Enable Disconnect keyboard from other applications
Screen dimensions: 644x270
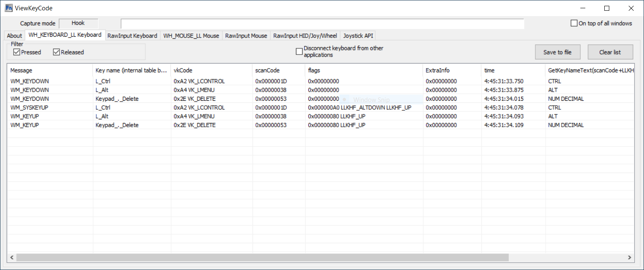click(x=299, y=52)
